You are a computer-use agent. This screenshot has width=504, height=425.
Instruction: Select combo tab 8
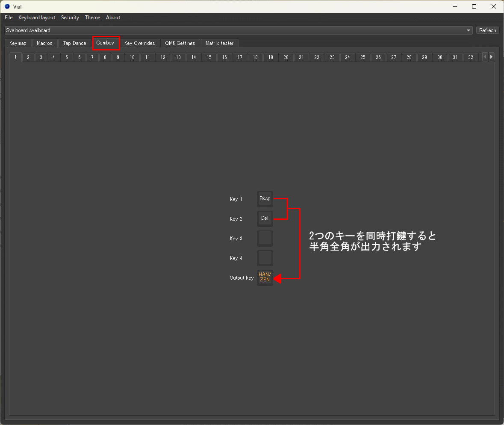pyautogui.click(x=106, y=57)
